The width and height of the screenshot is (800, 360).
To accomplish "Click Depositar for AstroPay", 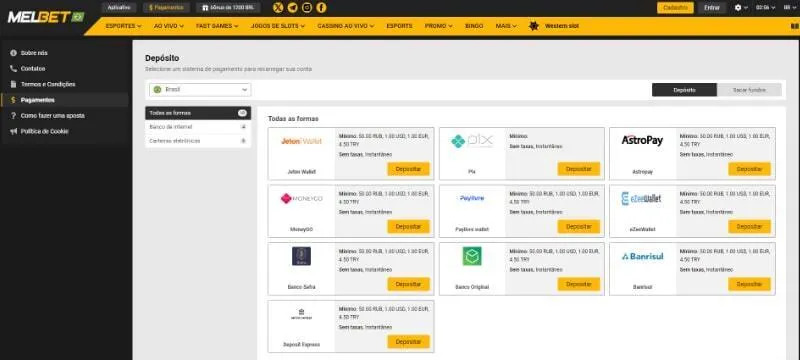I will point(749,169).
